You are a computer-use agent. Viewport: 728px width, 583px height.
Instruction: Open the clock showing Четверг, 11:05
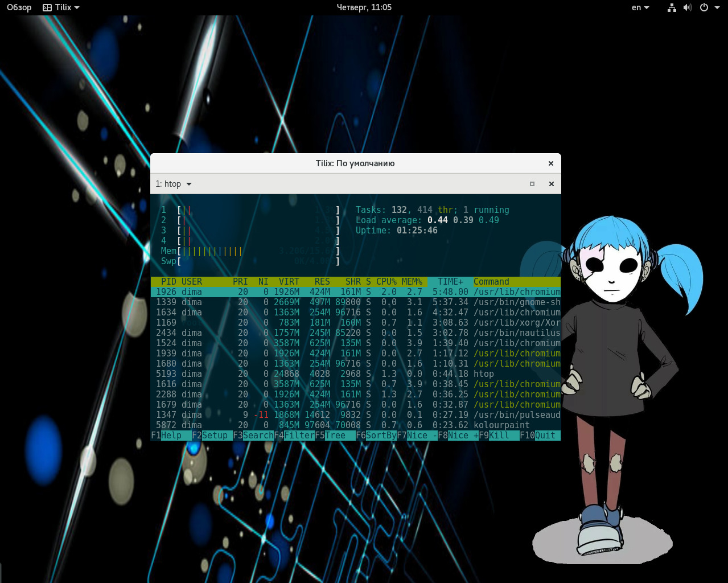point(364,7)
